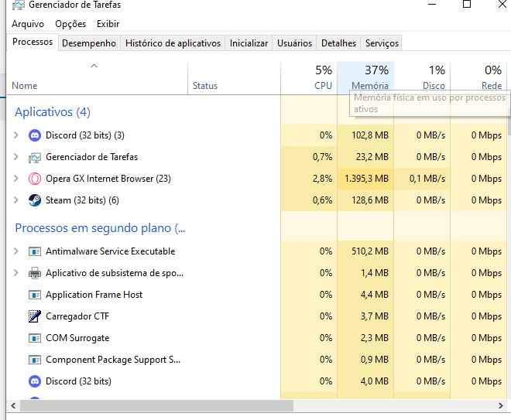Click COM Surrogate memory 2,3 MB

pyautogui.click(x=375, y=338)
